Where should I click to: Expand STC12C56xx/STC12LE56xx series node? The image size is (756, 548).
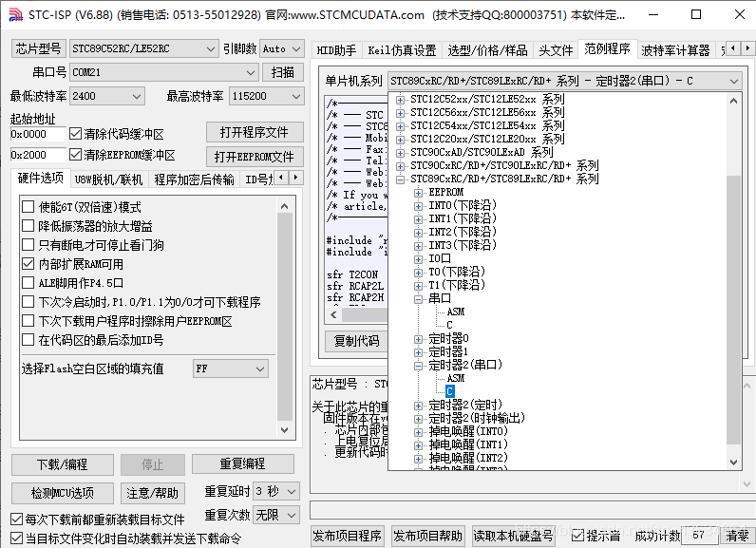click(400, 113)
